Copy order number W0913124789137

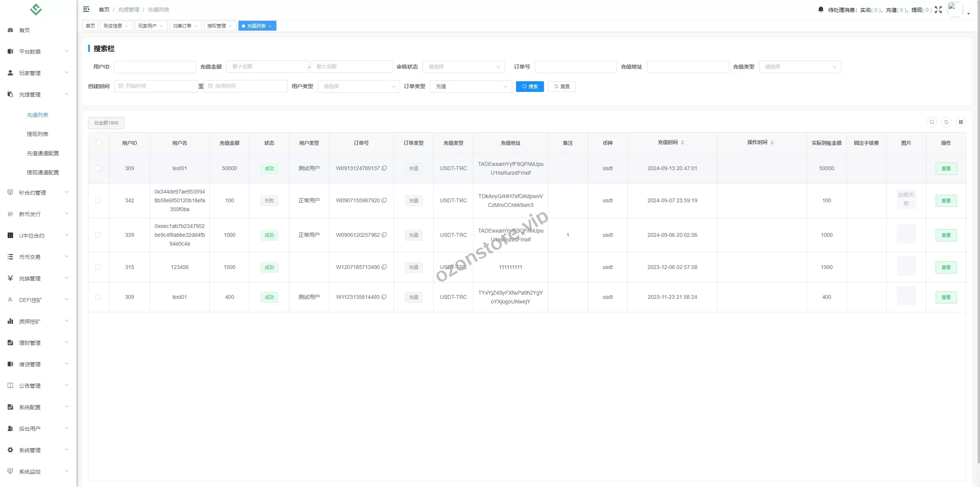click(384, 168)
